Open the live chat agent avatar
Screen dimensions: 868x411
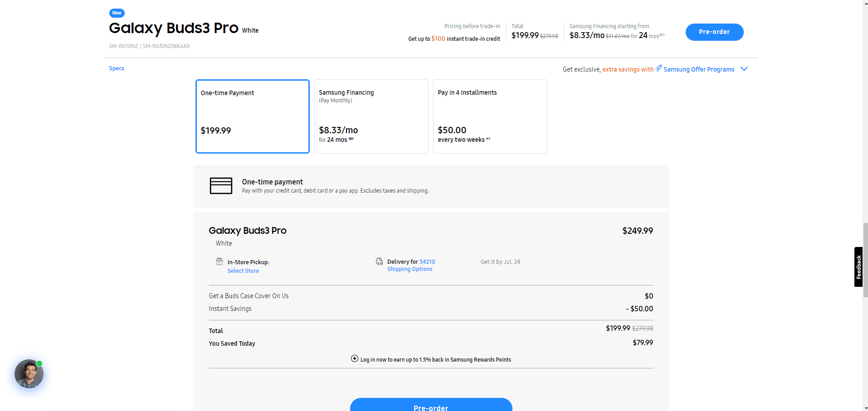pos(29,374)
